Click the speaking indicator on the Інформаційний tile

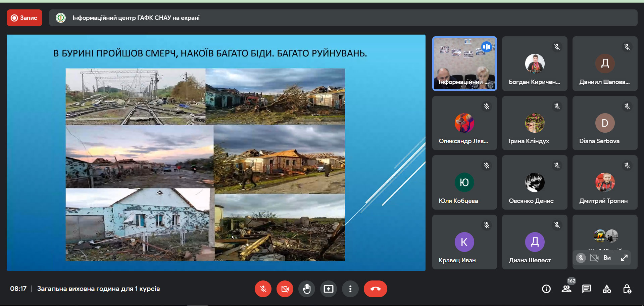[487, 47]
